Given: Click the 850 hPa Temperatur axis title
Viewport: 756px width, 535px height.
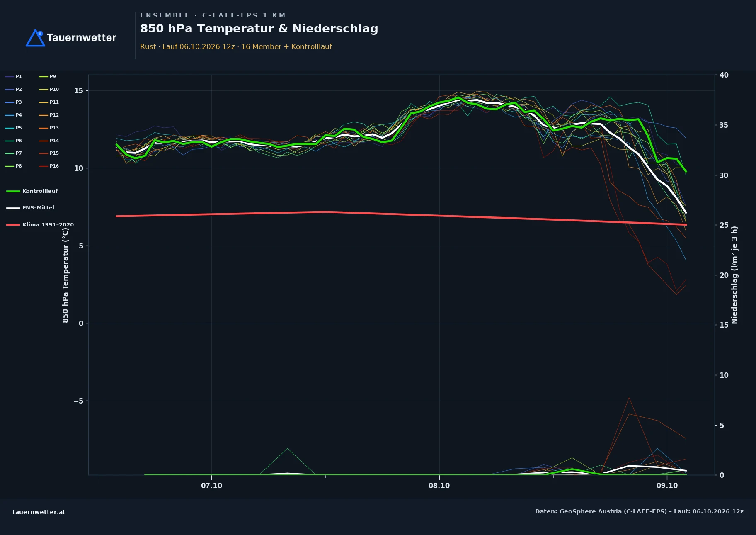Looking at the screenshot, I should (65, 275).
